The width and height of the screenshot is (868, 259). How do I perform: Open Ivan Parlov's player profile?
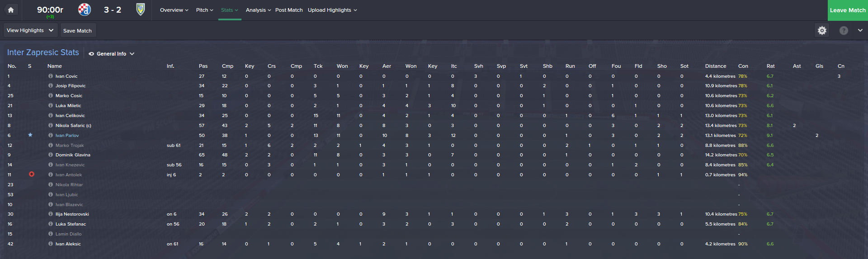click(x=67, y=135)
